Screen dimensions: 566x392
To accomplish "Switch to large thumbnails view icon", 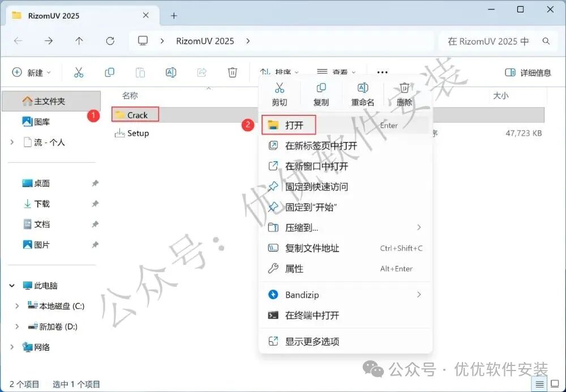I will [555, 384].
